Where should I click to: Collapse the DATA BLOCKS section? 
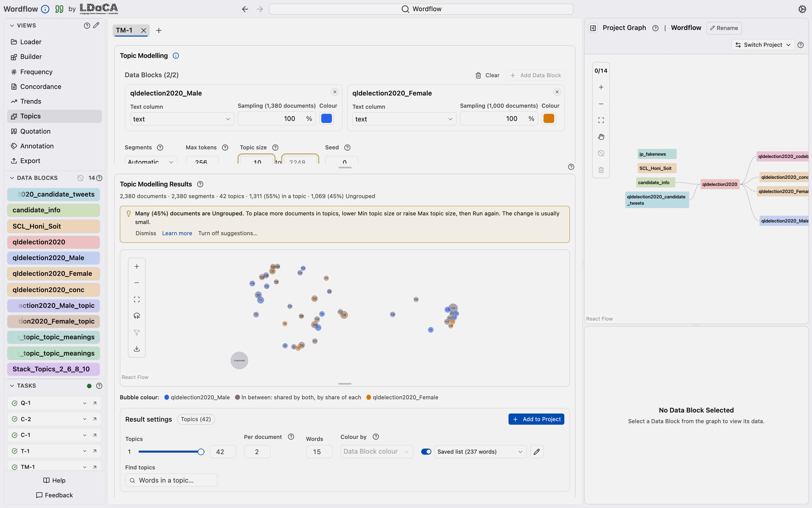point(12,178)
